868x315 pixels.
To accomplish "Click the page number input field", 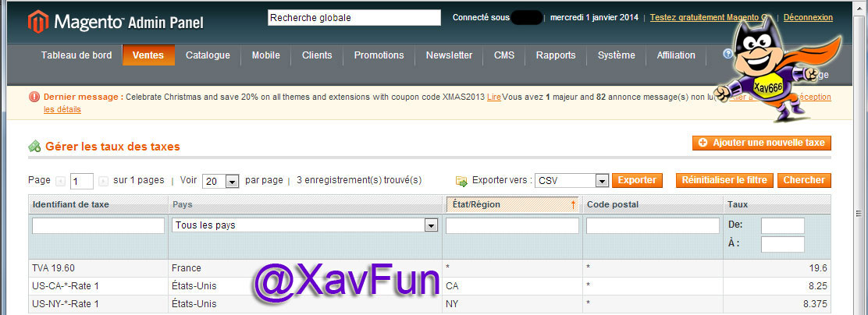I will coord(82,181).
